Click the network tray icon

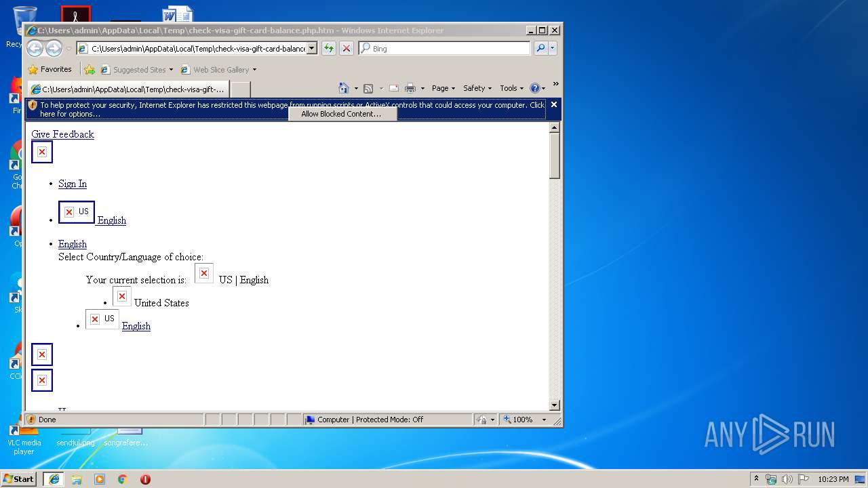(771, 479)
